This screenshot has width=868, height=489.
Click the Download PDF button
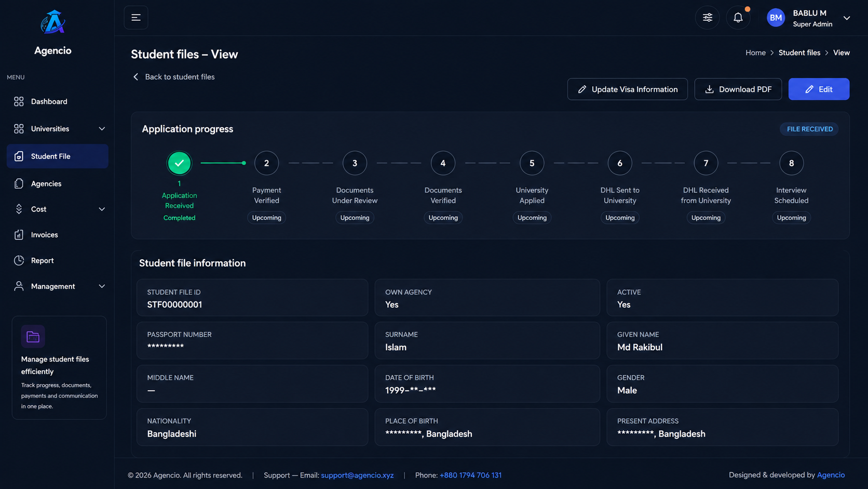[x=738, y=89]
